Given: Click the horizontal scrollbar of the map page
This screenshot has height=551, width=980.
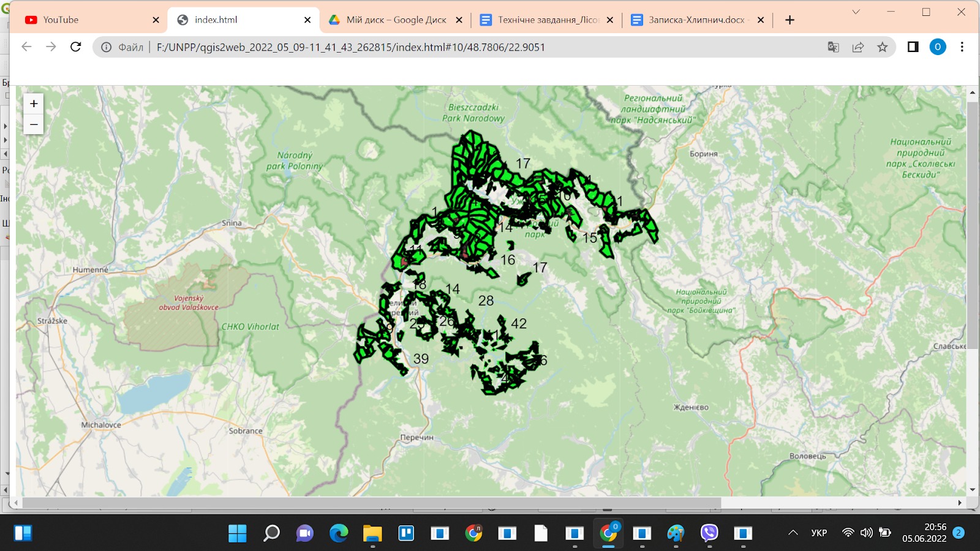Looking at the screenshot, I should coord(371,503).
